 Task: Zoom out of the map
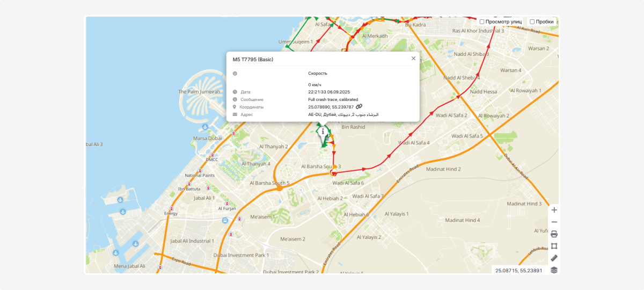554,222
